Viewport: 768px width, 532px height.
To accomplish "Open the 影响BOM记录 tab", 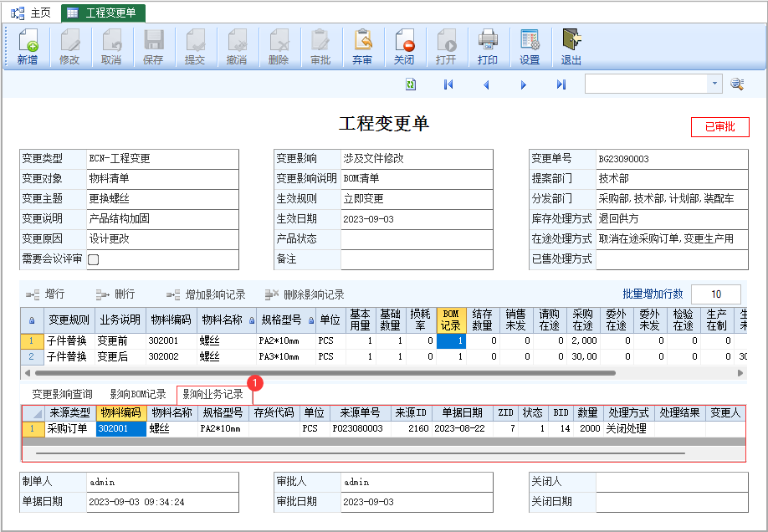I will [138, 394].
